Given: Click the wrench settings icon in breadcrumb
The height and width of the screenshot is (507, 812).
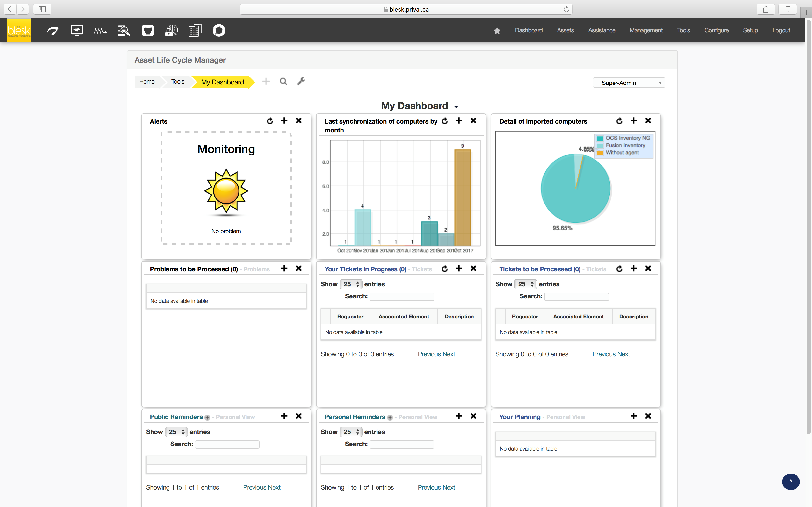Looking at the screenshot, I should click(301, 82).
